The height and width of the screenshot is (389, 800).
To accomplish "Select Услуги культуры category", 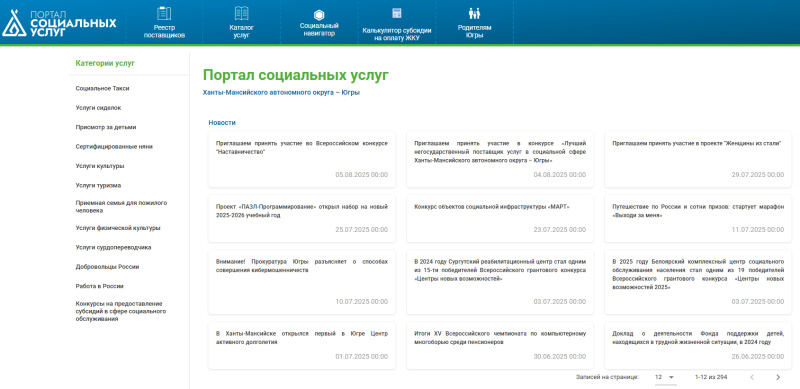I will point(100,166).
